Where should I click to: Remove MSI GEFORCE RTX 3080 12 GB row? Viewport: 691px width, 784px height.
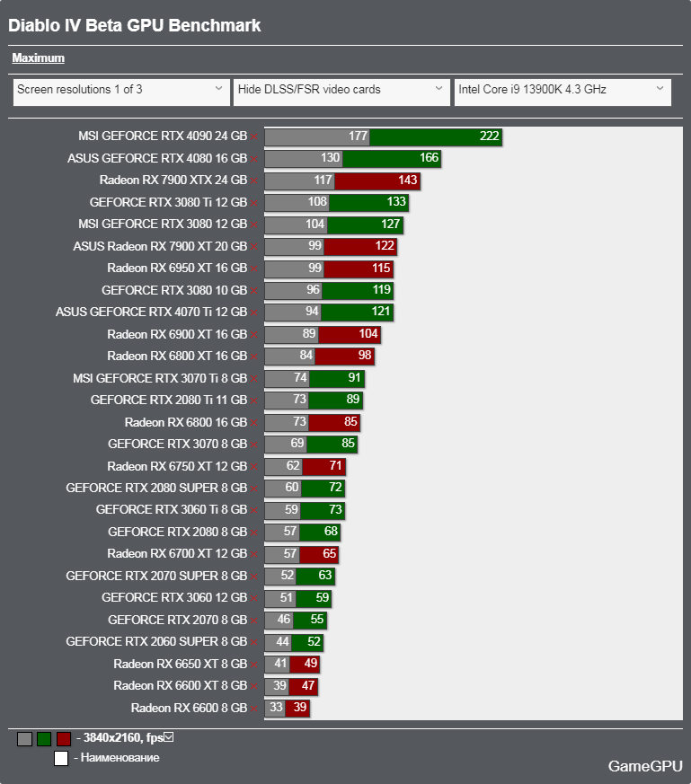coord(254,225)
